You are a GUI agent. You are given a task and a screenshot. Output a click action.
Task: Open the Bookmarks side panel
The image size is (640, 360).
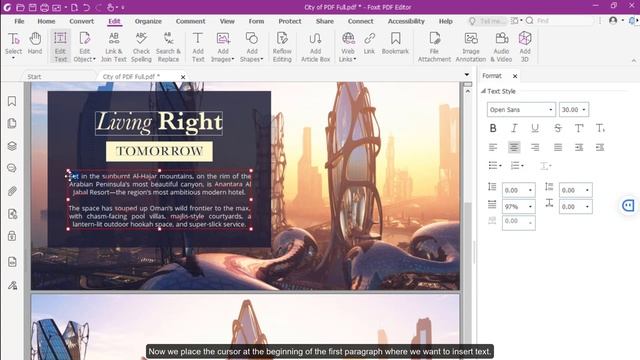point(12,101)
